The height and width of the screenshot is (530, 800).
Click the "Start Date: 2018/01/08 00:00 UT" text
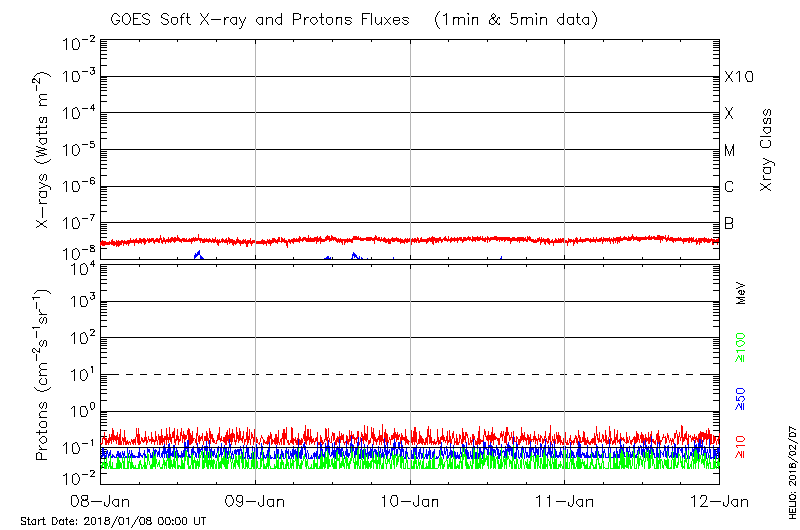click(x=113, y=522)
